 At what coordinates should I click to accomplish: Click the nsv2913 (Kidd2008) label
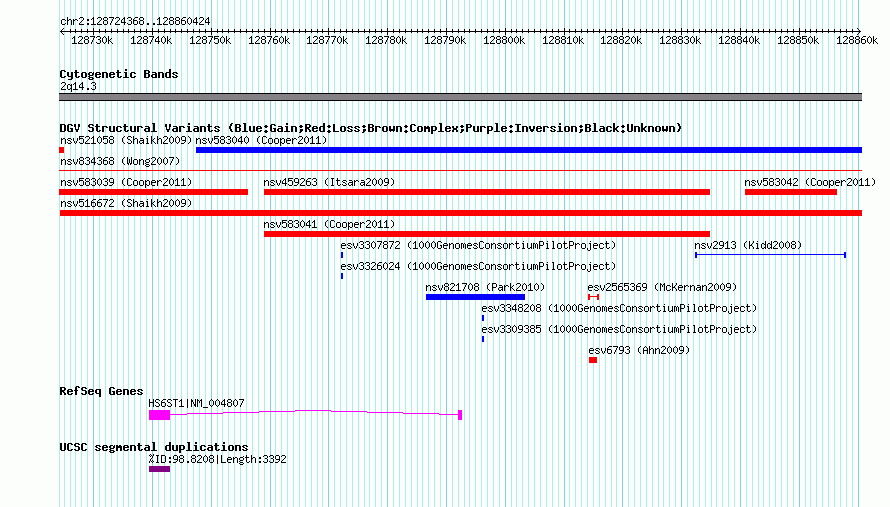tap(748, 245)
